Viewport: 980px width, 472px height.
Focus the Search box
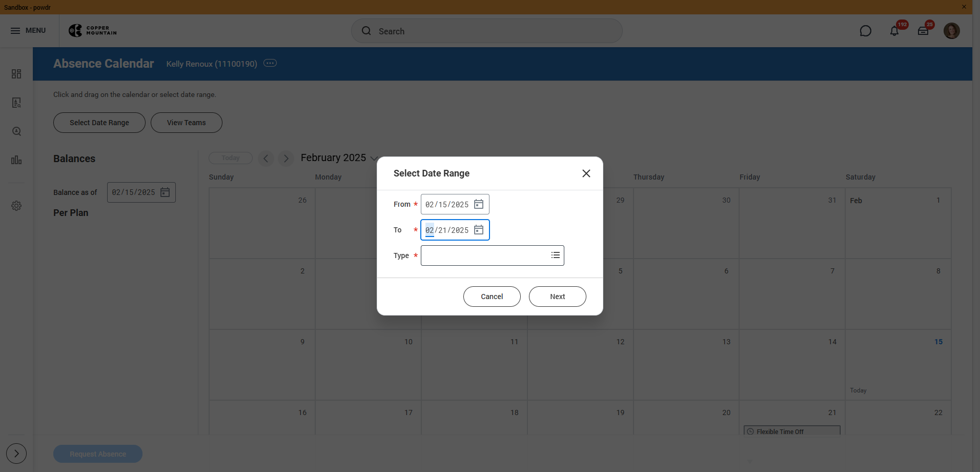pyautogui.click(x=487, y=31)
